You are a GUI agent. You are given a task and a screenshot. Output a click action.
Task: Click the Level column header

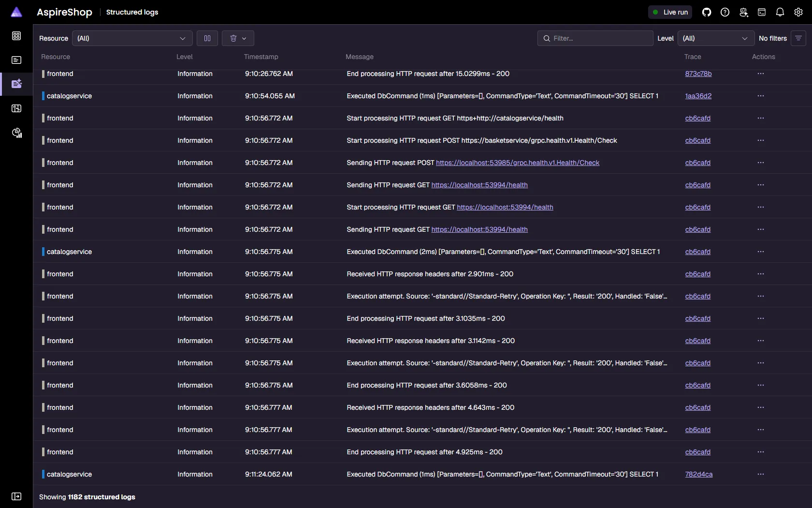point(185,57)
